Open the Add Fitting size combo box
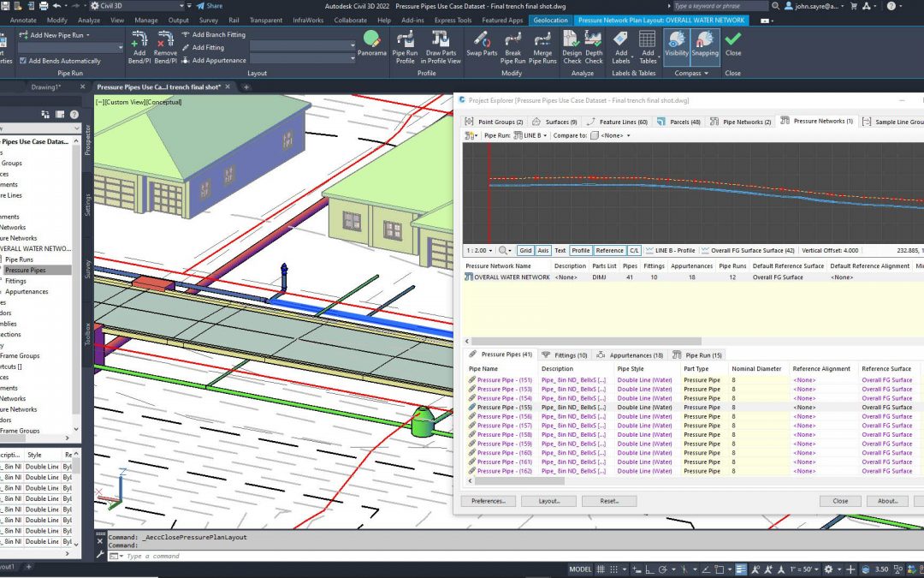 coord(303,45)
